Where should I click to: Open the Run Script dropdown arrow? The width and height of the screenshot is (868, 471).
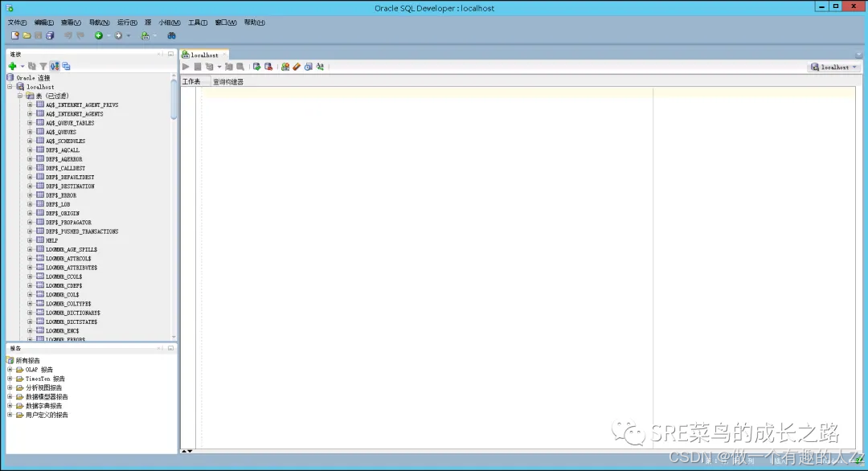[219, 67]
